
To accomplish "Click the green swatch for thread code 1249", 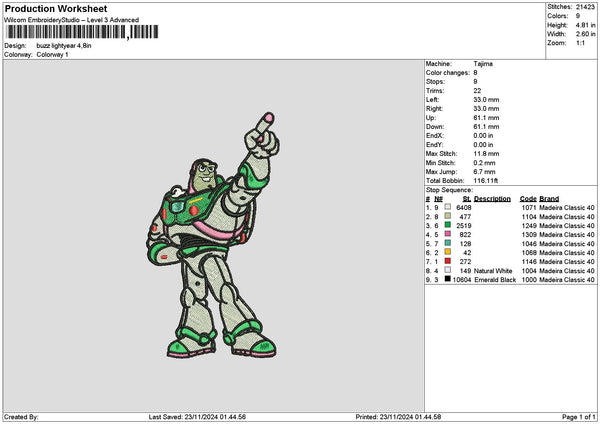I will coord(447,225).
